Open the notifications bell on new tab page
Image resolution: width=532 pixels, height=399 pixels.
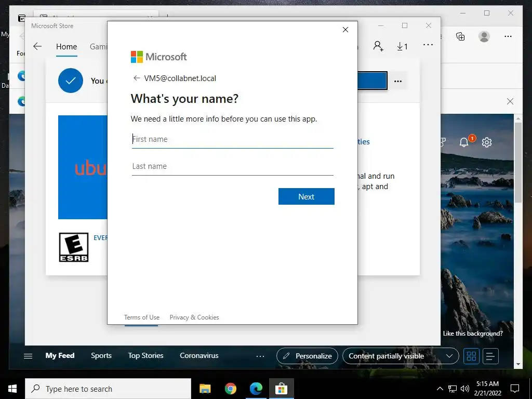[464, 142]
